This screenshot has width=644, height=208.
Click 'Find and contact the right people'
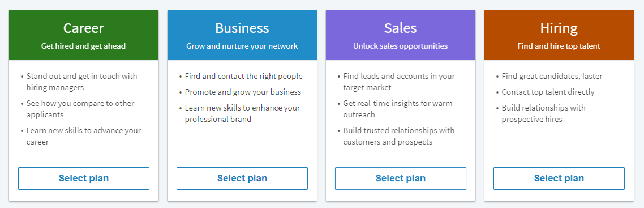click(x=243, y=76)
